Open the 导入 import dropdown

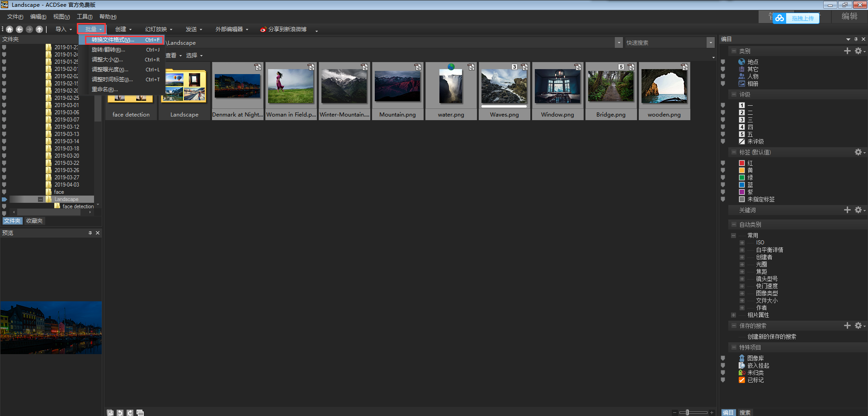point(64,29)
